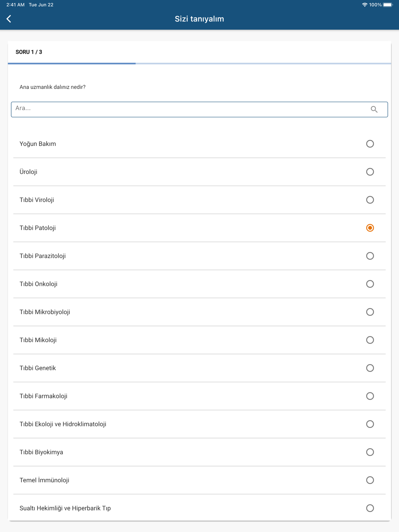Select the Tıbbi Mikoloji radio button
This screenshot has height=532, width=399.
tap(370, 340)
